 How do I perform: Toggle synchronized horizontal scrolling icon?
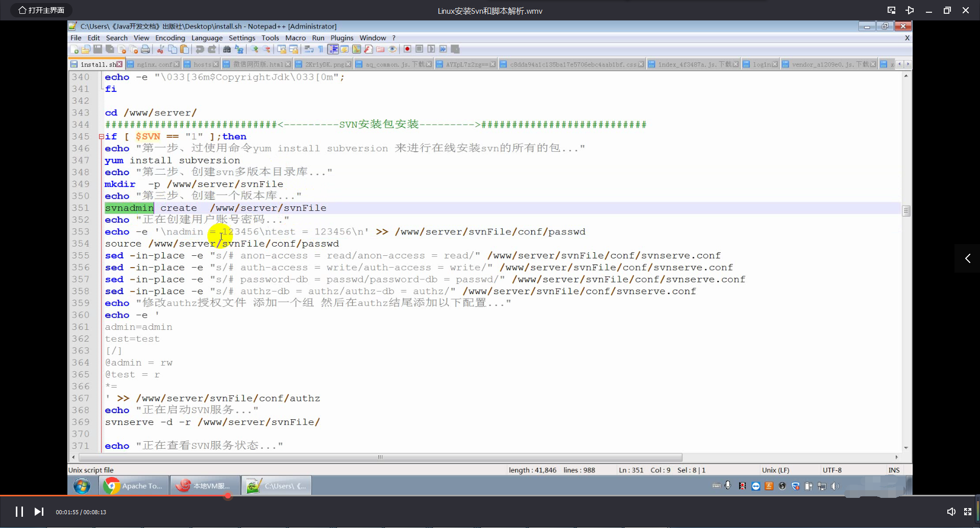[x=293, y=49]
